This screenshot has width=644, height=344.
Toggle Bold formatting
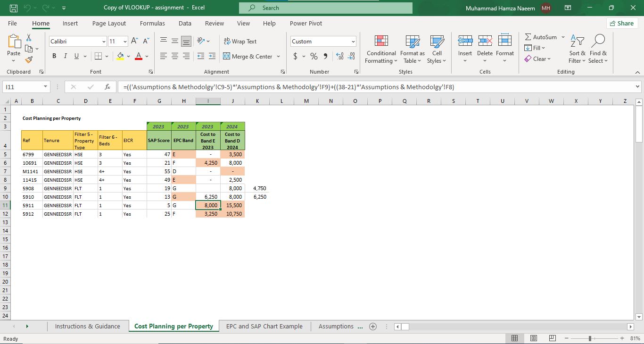click(54, 56)
